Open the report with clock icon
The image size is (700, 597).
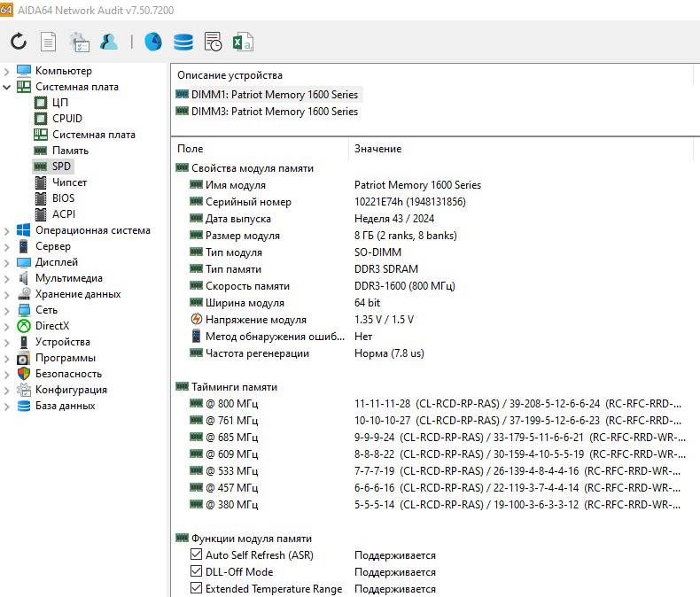(x=213, y=42)
